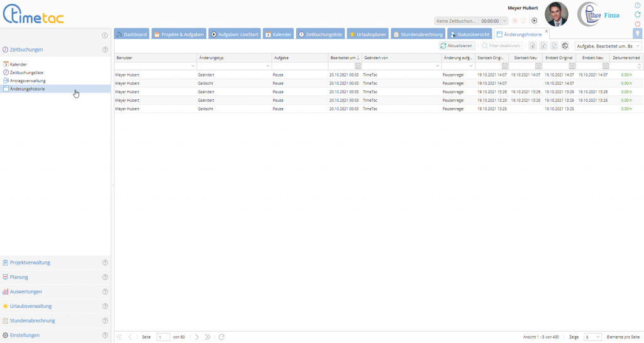Click the green reload icon in top right corner

pos(637,14)
